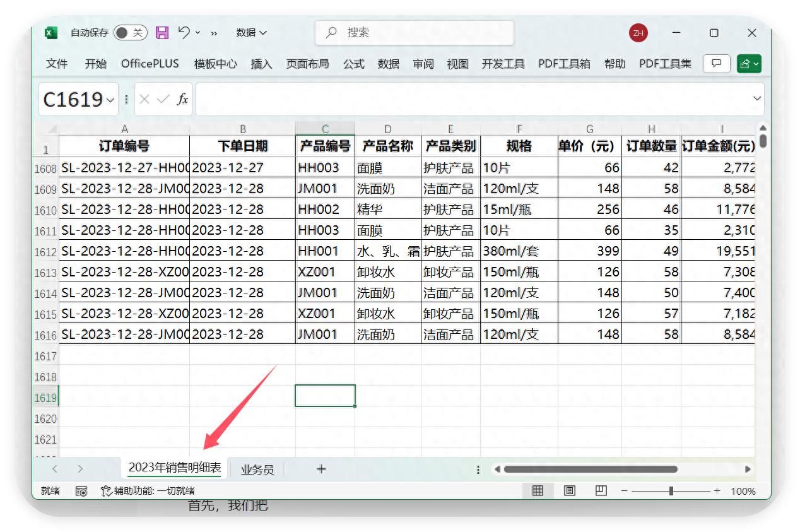Click the horizontal scrollbar thumb
This screenshot has height=532, width=800.
click(591, 469)
